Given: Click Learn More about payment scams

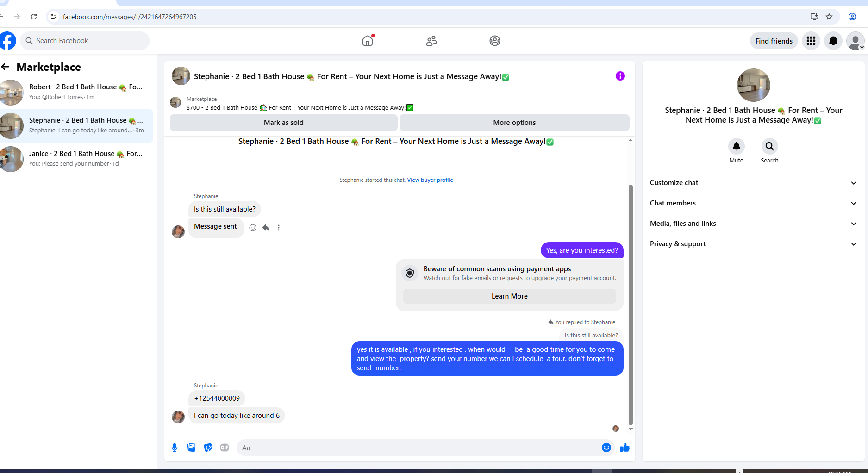Looking at the screenshot, I should click(x=510, y=296).
